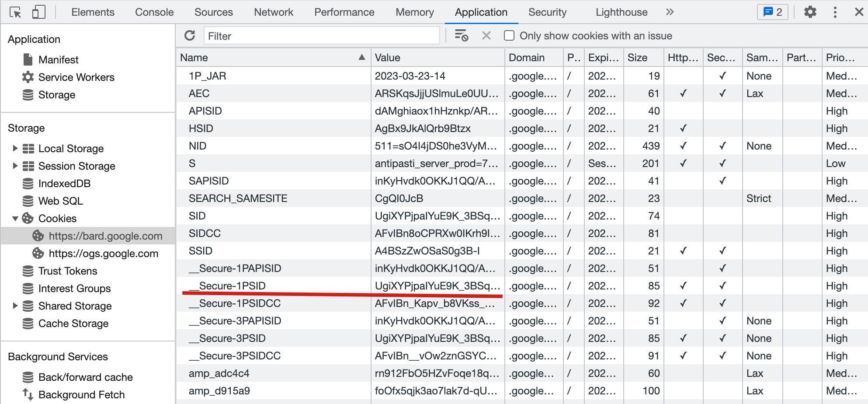This screenshot has height=404, width=868.
Task: Sort by the Size column header
Action: click(644, 57)
